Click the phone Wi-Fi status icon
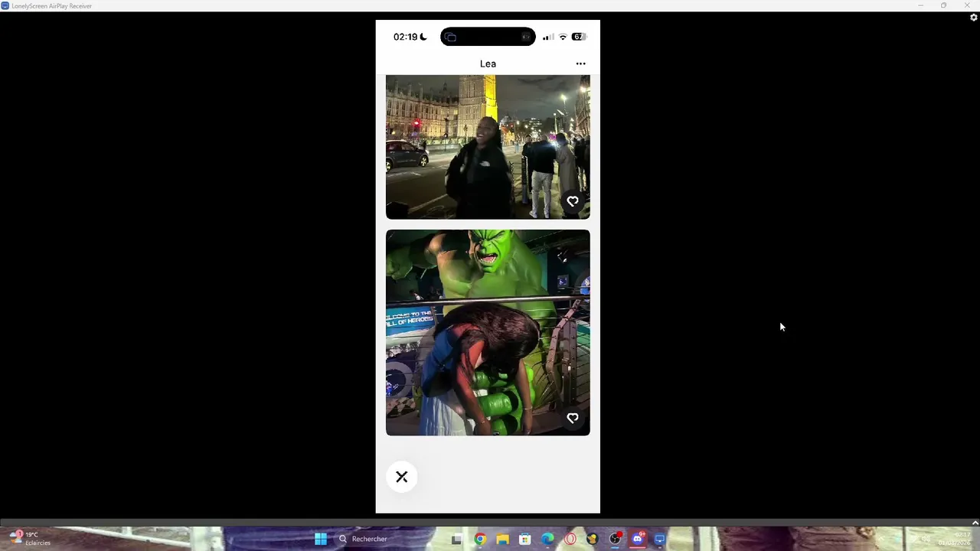Viewport: 980px width, 551px height. 563,37
